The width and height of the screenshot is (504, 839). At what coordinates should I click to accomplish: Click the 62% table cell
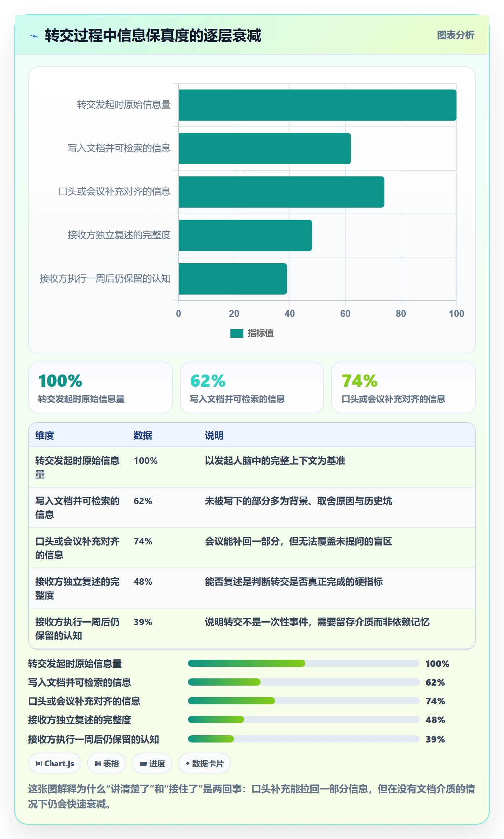pos(143,501)
